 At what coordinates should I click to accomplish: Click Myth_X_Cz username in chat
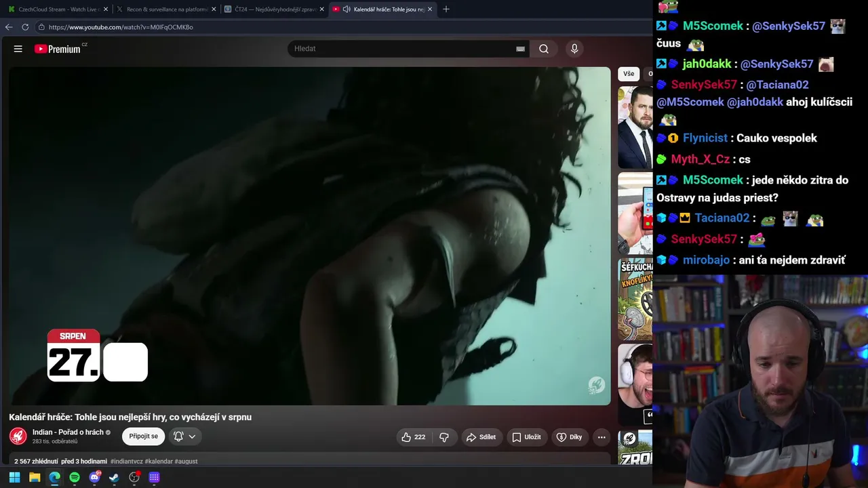(701, 159)
